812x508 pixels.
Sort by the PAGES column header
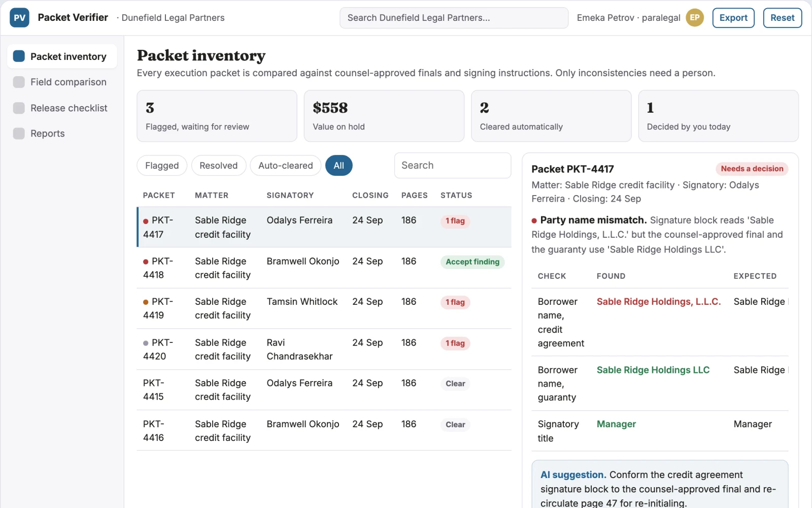(415, 196)
